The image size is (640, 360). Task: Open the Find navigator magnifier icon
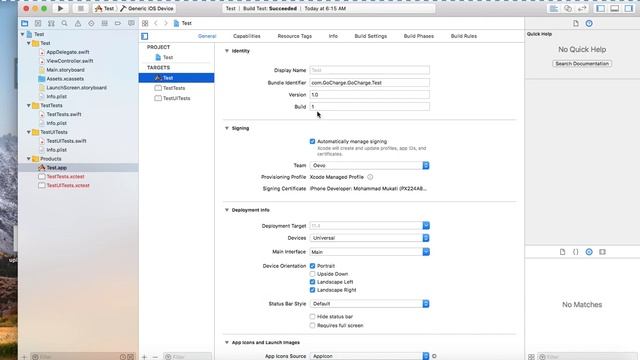(64, 23)
